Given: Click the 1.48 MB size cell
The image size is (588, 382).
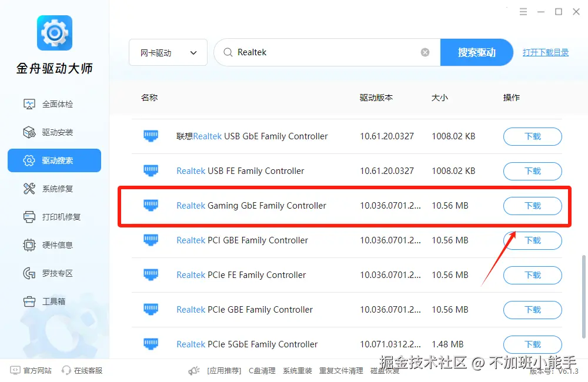Looking at the screenshot, I should (x=447, y=344).
